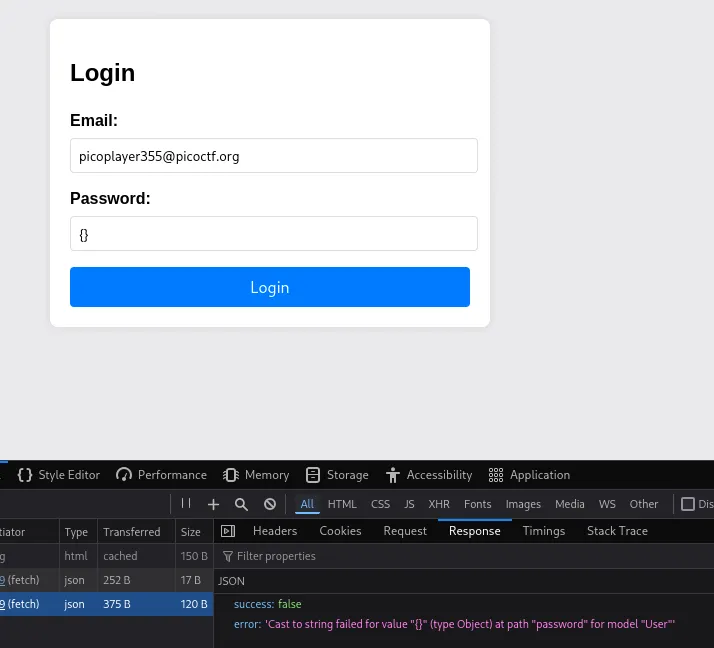Open the Application panel
The image size is (714, 648).
(529, 475)
